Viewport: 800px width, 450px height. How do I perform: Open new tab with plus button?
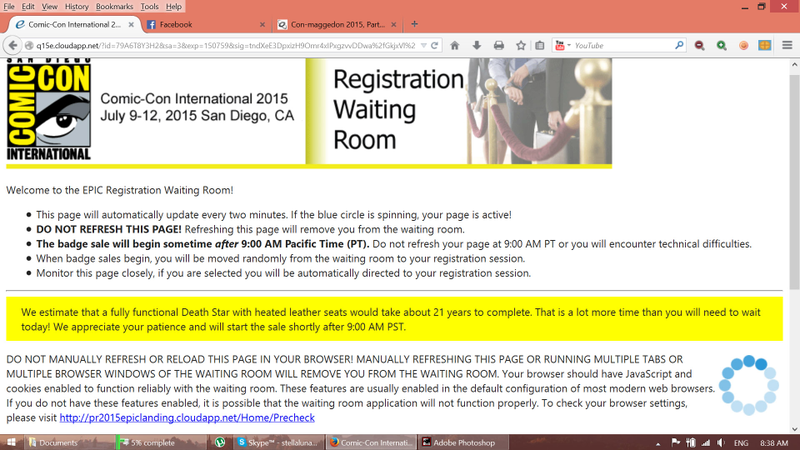click(414, 24)
